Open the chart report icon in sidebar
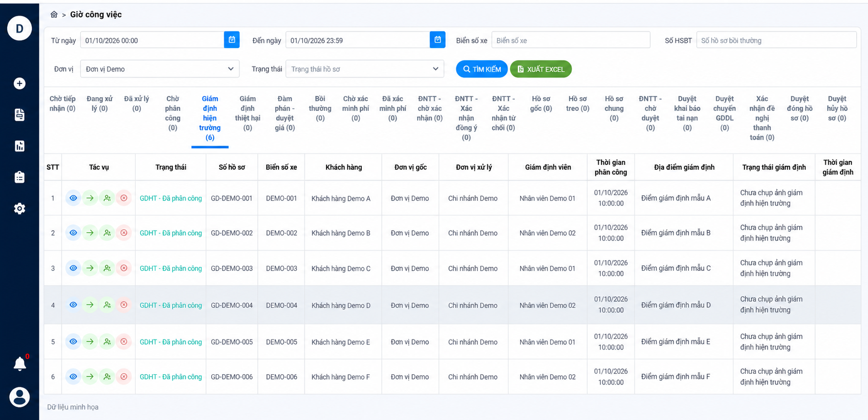868x420 pixels. coord(19,146)
